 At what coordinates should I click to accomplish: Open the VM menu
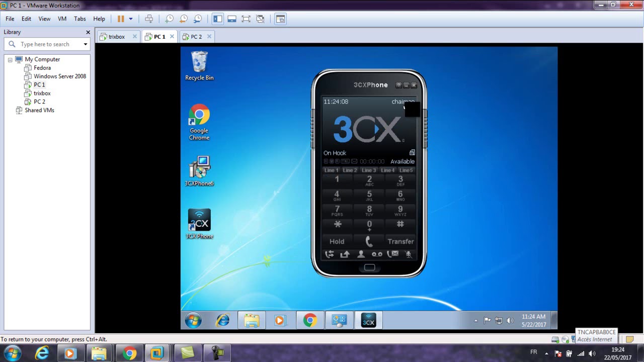coord(62,19)
